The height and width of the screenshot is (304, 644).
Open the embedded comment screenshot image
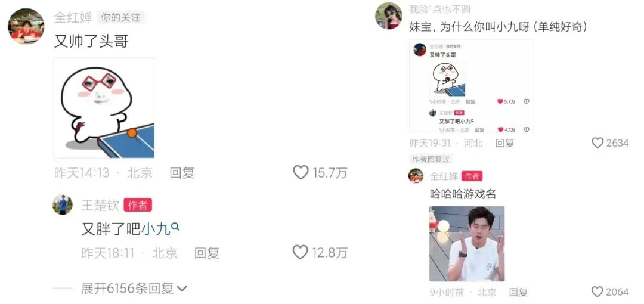click(x=472, y=86)
